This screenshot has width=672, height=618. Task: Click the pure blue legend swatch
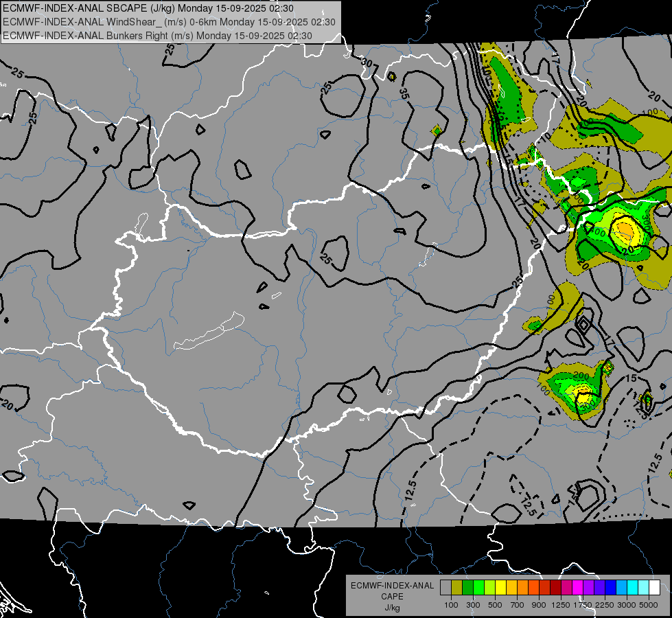611,588
